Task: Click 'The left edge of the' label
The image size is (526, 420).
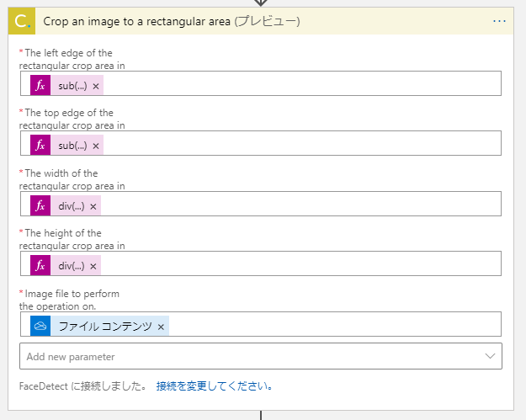Action: (x=68, y=53)
